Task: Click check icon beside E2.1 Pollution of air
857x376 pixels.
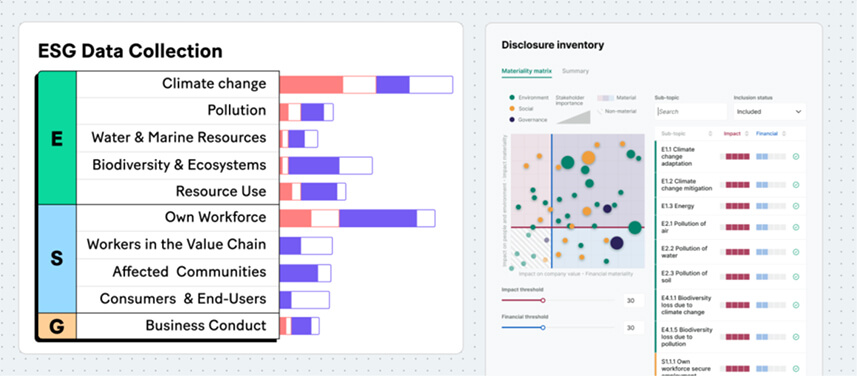Action: click(796, 227)
